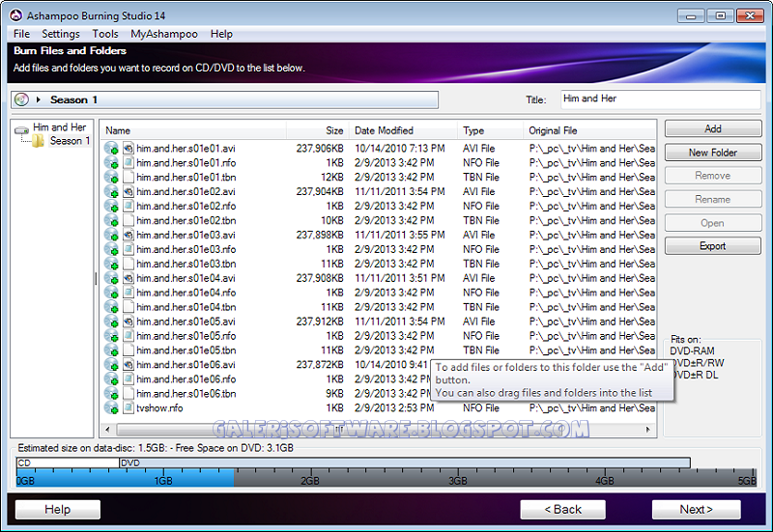Click the disc icon in the path bar
The width and height of the screenshot is (773, 532).
click(21, 99)
